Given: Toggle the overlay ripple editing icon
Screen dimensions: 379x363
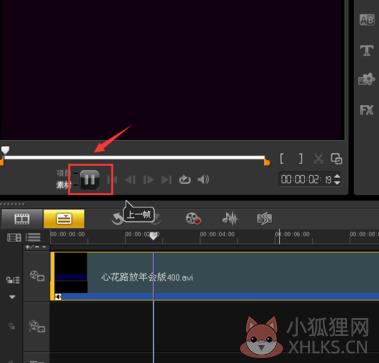Looking at the screenshot, I should (x=12, y=326).
